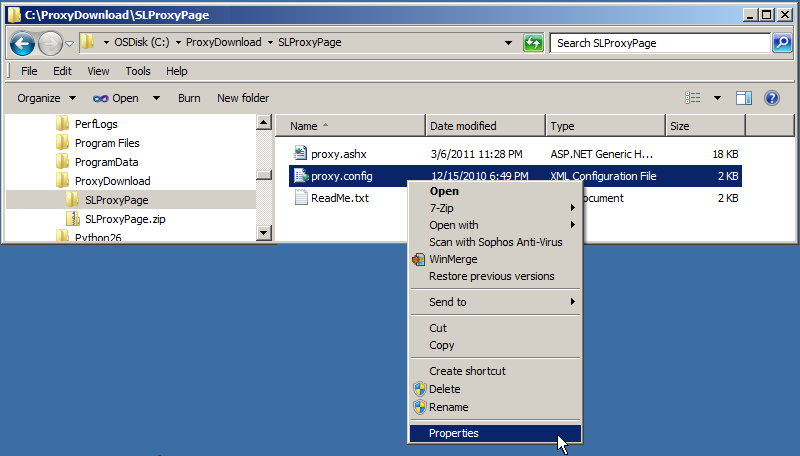Click the New folder button

243,98
